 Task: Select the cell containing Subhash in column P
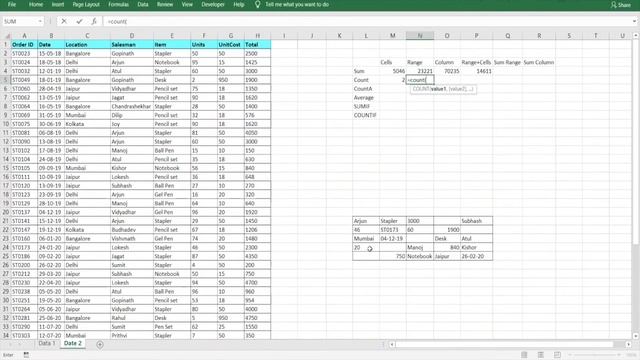476,221
